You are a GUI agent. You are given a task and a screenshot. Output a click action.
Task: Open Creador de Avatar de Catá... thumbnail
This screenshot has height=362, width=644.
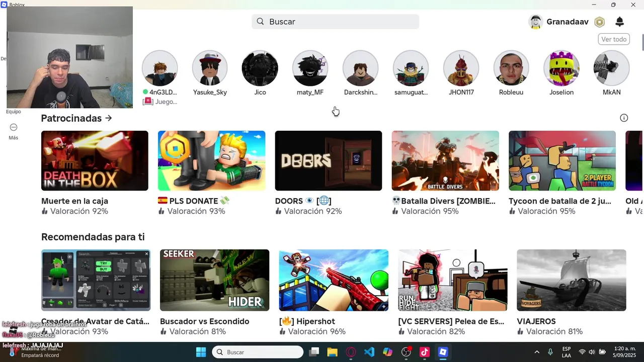tap(96, 280)
